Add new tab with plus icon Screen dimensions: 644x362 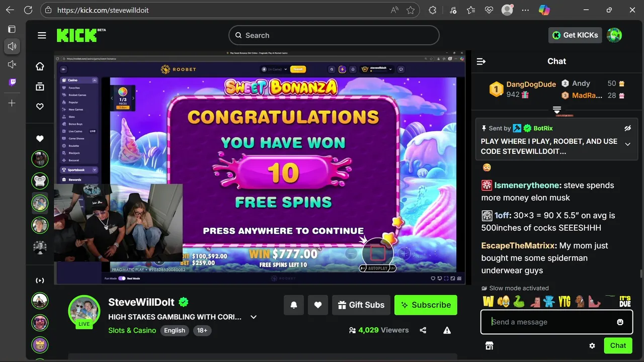pos(12,103)
